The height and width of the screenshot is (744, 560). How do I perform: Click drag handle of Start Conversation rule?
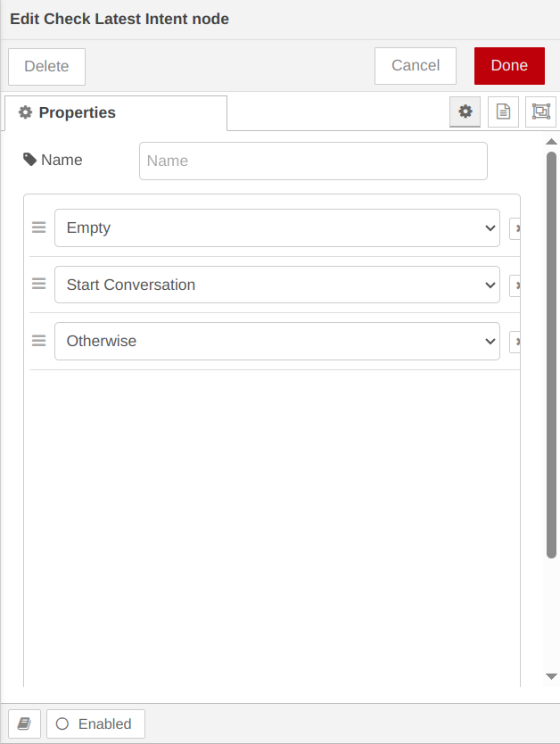click(x=38, y=284)
